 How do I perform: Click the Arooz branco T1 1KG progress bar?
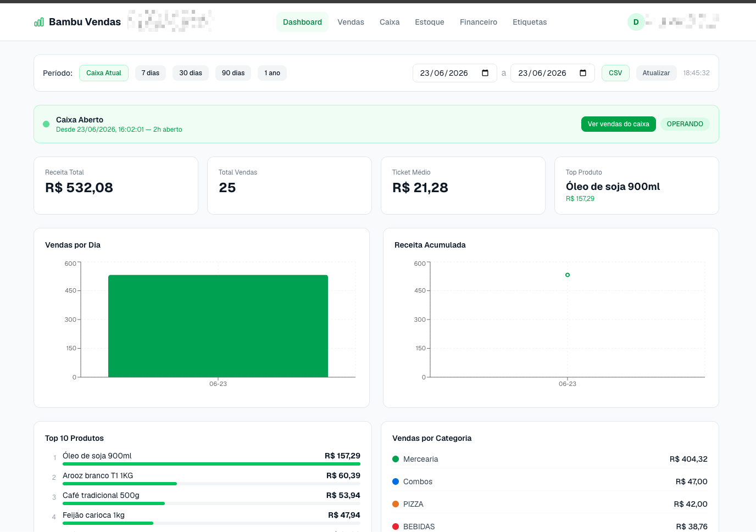coord(212,484)
